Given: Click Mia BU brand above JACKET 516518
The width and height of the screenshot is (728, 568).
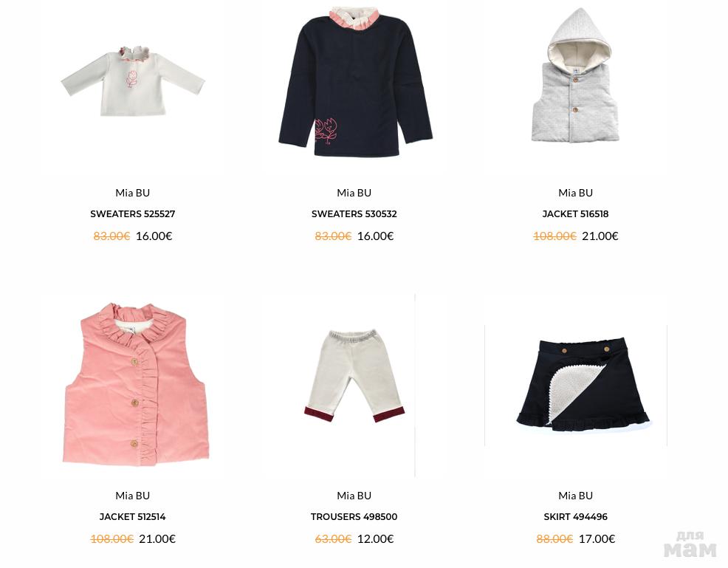Looking at the screenshot, I should tap(576, 193).
